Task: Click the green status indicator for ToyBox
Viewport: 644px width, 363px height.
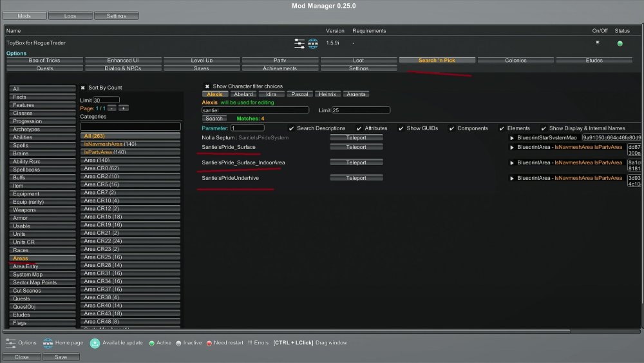Action: point(620,44)
